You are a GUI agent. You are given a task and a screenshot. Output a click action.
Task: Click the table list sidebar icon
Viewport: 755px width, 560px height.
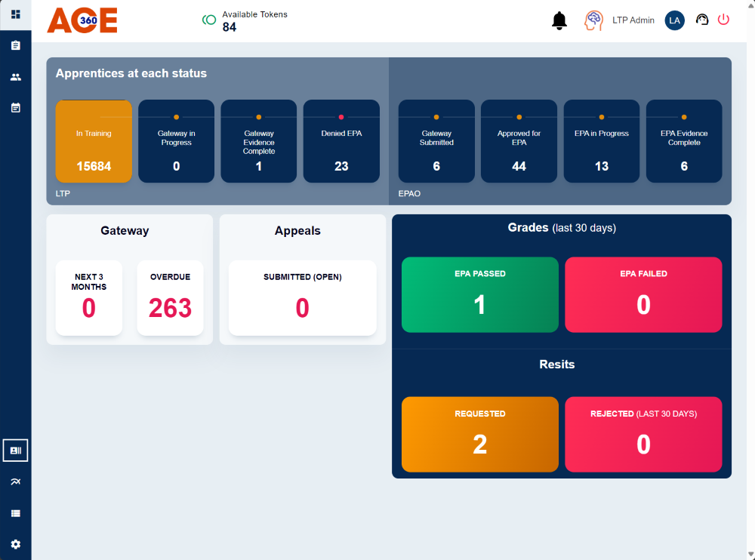tap(15, 513)
